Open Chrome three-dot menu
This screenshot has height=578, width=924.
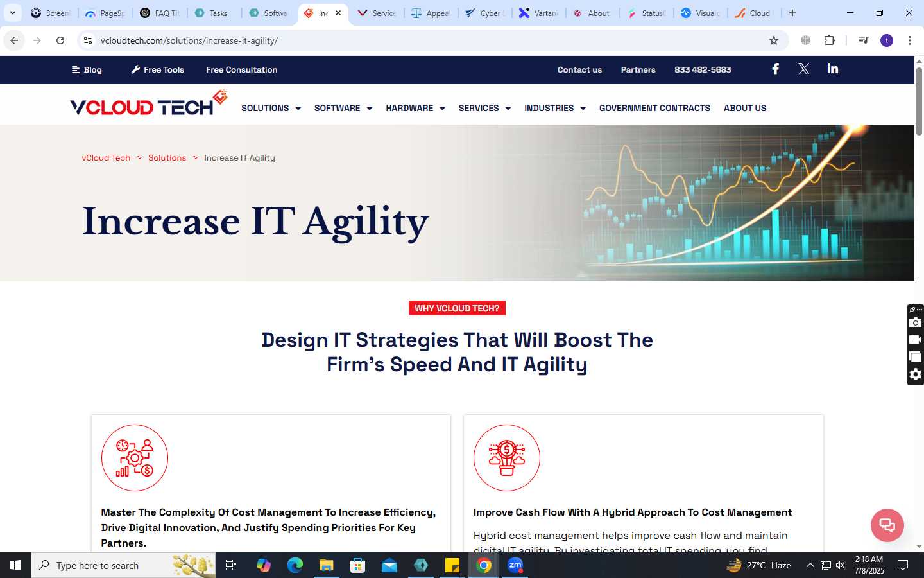tap(910, 40)
